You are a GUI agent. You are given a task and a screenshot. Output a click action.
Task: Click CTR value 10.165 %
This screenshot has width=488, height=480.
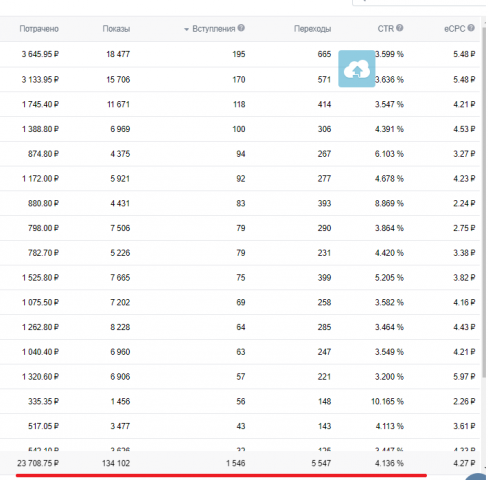[387, 402]
